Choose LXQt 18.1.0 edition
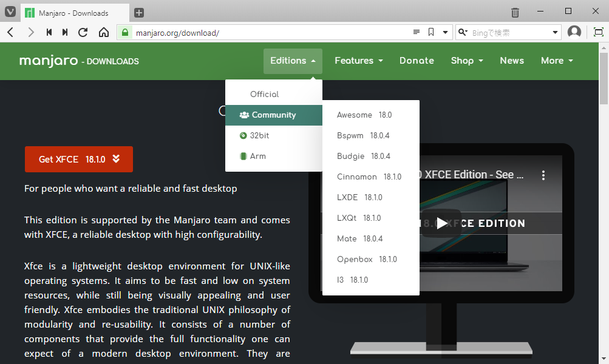 coord(371,218)
